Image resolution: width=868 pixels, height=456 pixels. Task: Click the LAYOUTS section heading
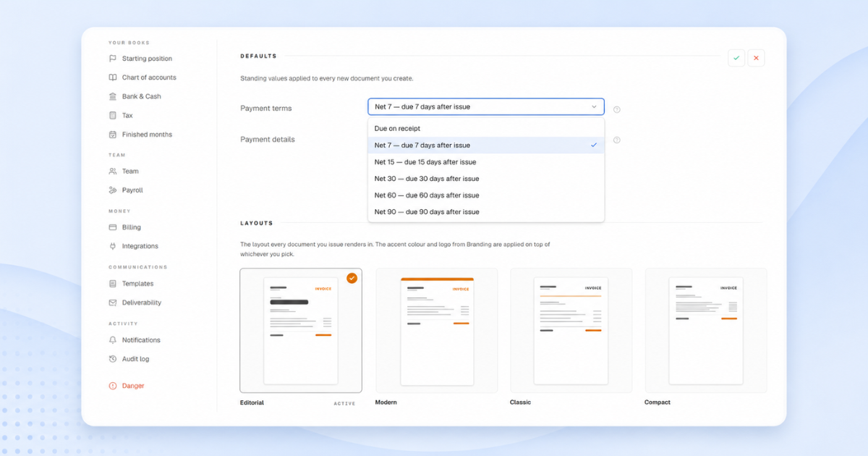[257, 223]
